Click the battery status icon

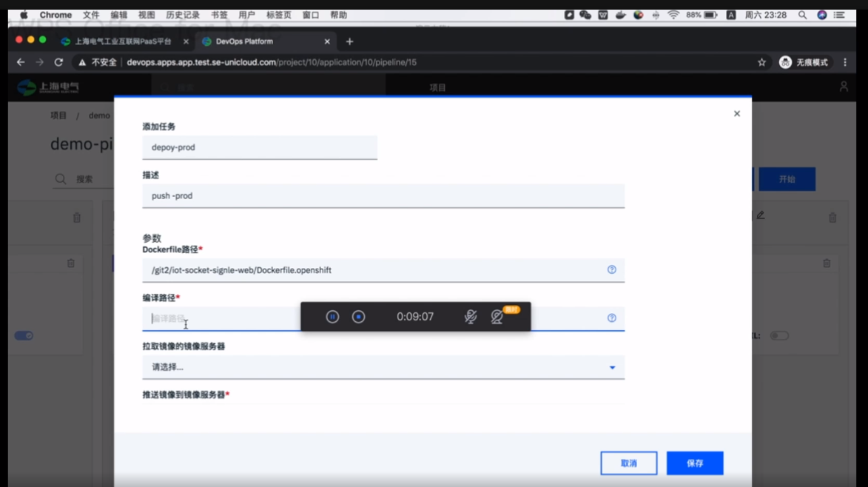coord(711,15)
